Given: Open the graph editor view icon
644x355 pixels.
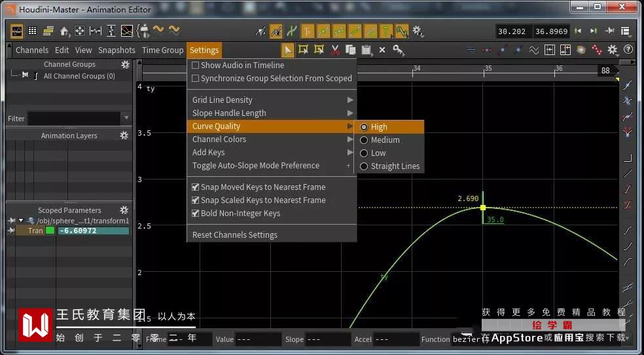Looking at the screenshot, I should pyautogui.click(x=17, y=31).
